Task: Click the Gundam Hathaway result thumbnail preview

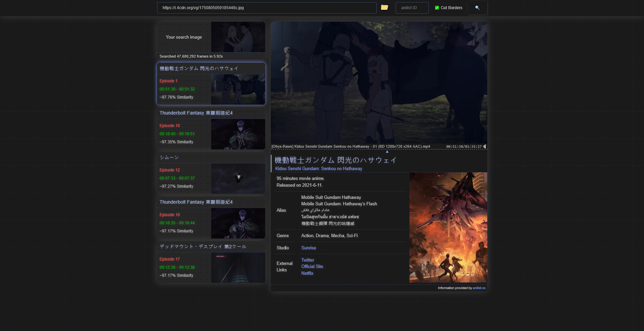Action: [238, 89]
